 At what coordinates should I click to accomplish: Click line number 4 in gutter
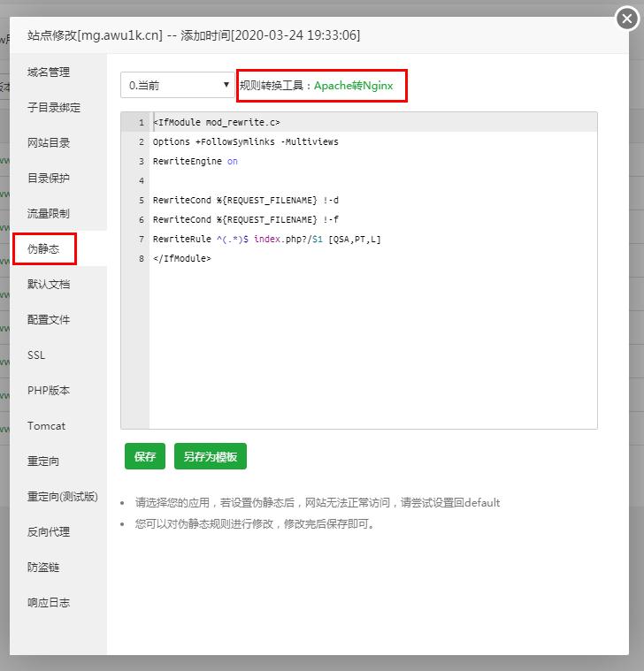(x=142, y=180)
